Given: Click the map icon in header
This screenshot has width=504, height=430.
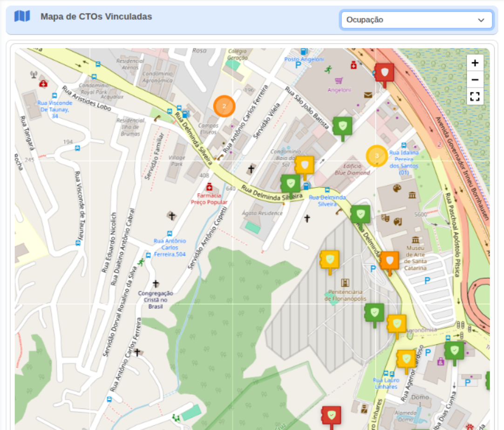Looking at the screenshot, I should [22, 17].
